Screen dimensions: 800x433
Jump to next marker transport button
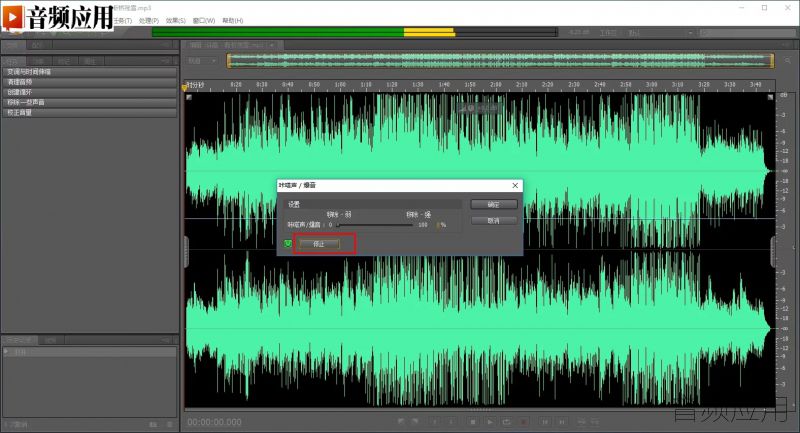coord(562,422)
